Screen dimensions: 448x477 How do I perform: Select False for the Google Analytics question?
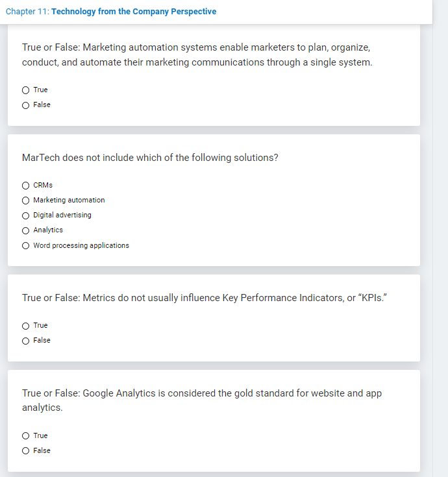(x=26, y=451)
